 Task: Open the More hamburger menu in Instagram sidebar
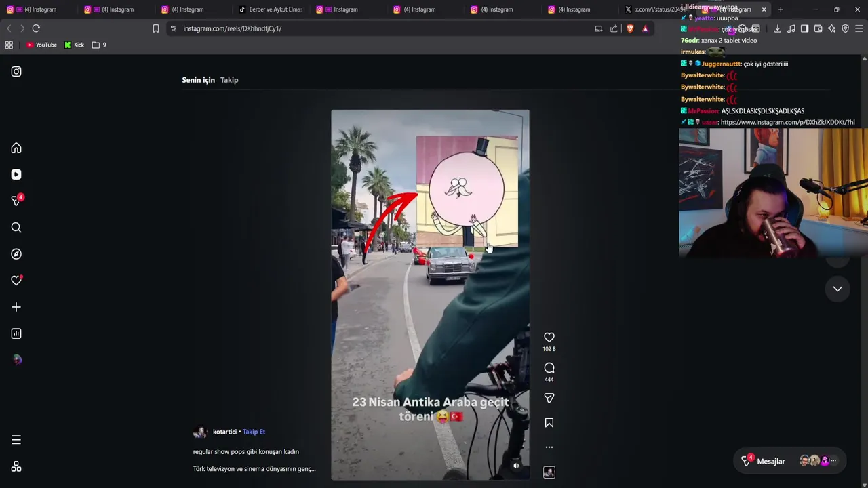point(16,440)
